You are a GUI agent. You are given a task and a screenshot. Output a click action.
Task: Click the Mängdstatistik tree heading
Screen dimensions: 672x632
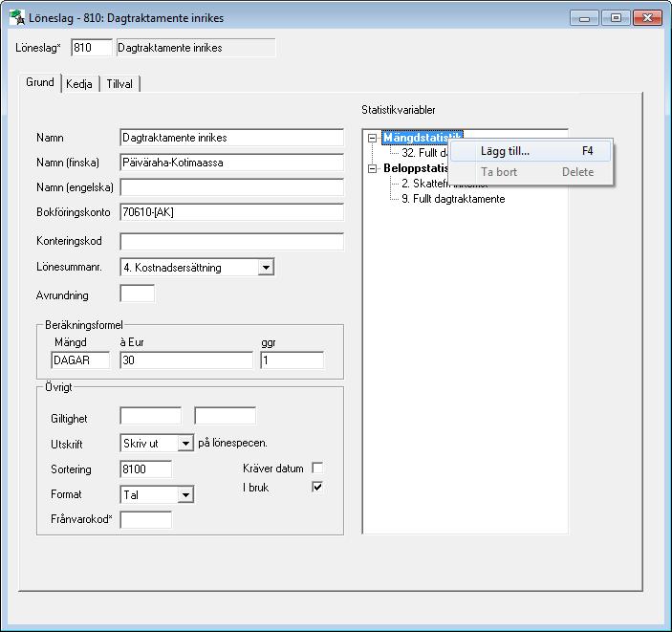[423, 138]
